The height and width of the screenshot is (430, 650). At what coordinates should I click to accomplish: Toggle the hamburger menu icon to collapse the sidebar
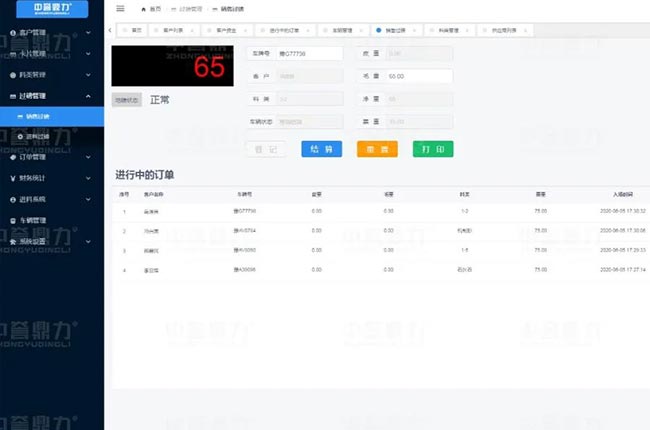[x=120, y=8]
